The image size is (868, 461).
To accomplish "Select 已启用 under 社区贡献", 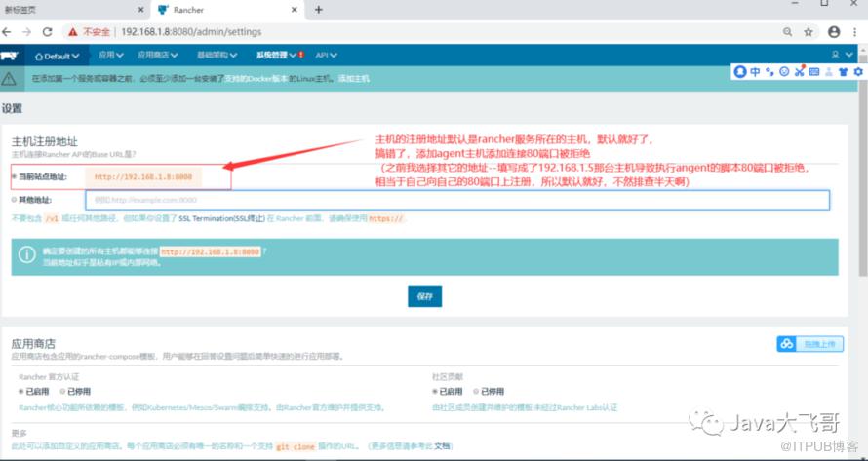I will [x=435, y=391].
